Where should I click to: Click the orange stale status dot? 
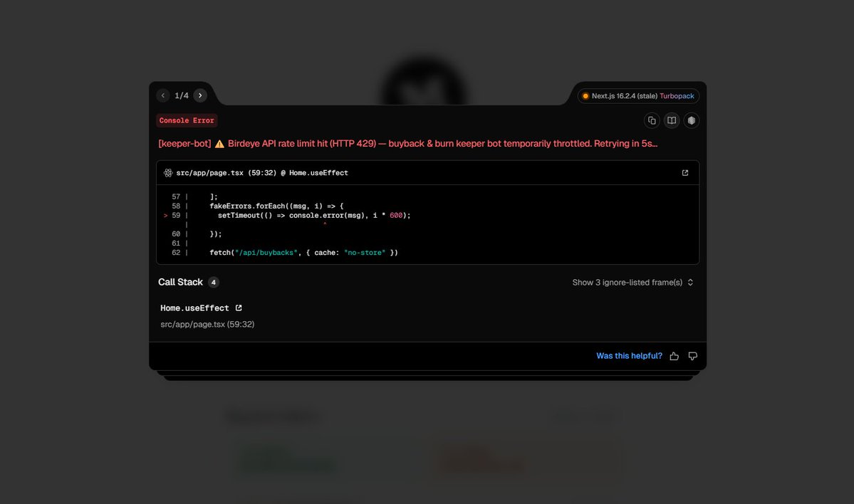pos(585,96)
